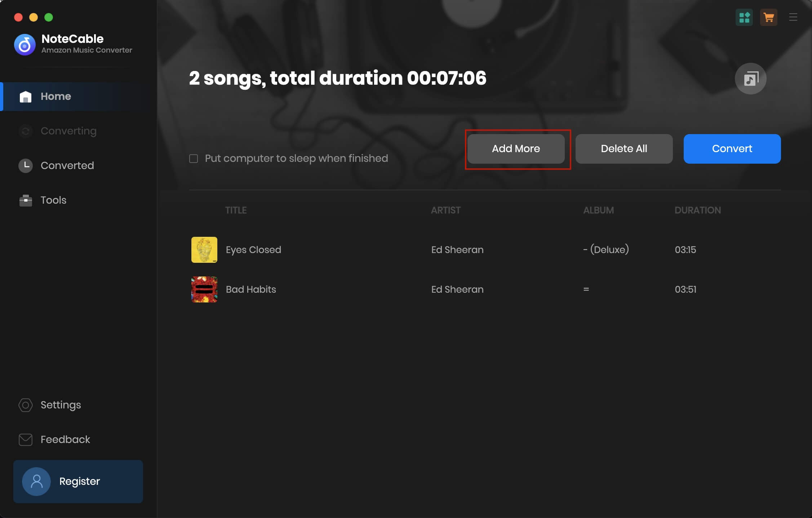Open Tools section icon in sidebar
The width and height of the screenshot is (812, 518).
[25, 199]
